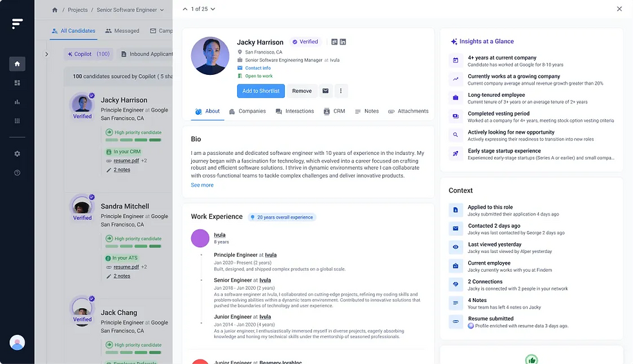This screenshot has width=633, height=364.
Task: Click the Remove button
Action: point(302,91)
